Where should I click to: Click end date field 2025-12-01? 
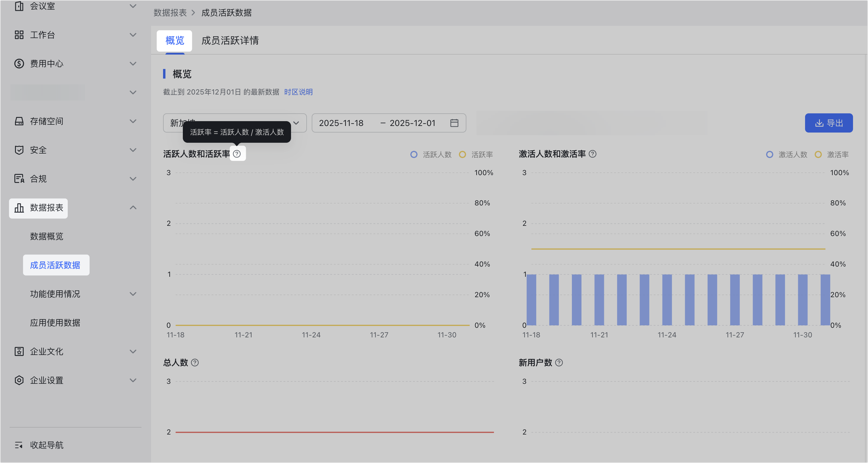[x=412, y=123]
